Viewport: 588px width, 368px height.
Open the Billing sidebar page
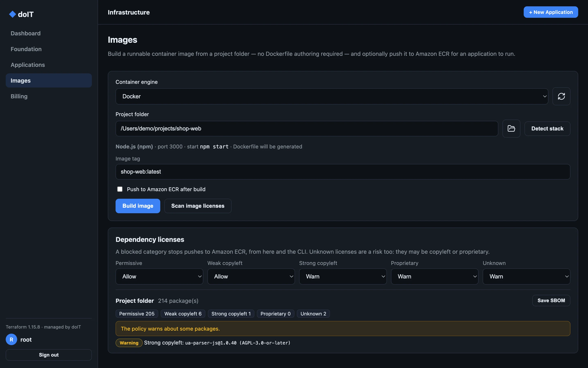[x=49, y=96]
